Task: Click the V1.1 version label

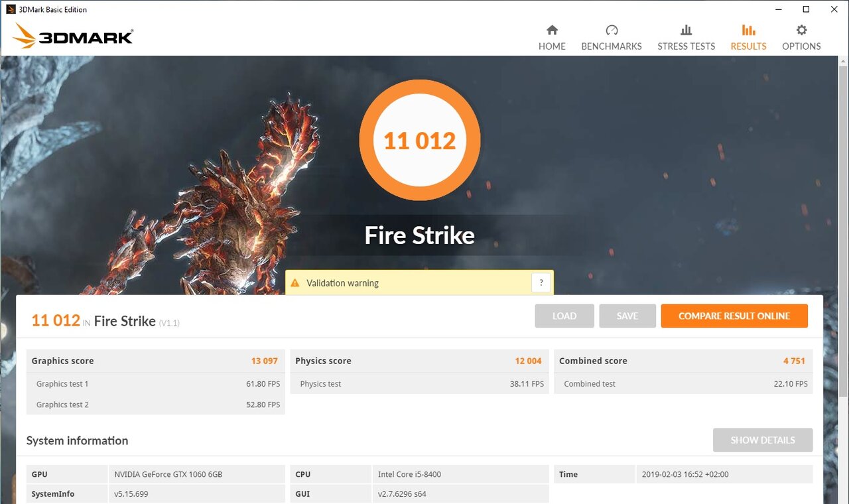Action: click(x=169, y=323)
